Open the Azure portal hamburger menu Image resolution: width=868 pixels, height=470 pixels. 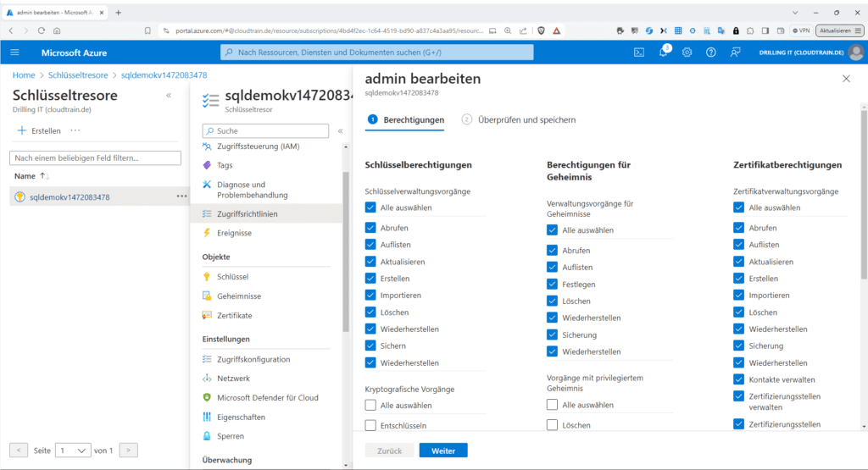(15, 53)
